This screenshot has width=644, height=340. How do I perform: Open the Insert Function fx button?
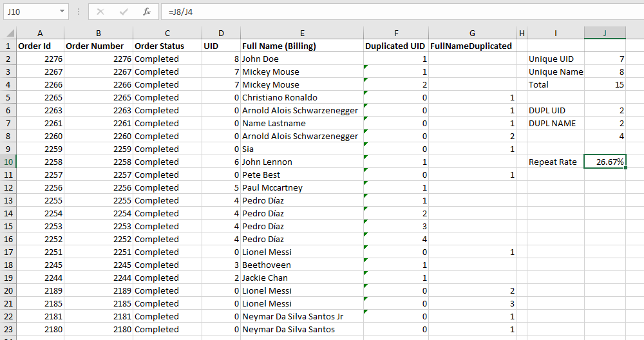(x=147, y=12)
